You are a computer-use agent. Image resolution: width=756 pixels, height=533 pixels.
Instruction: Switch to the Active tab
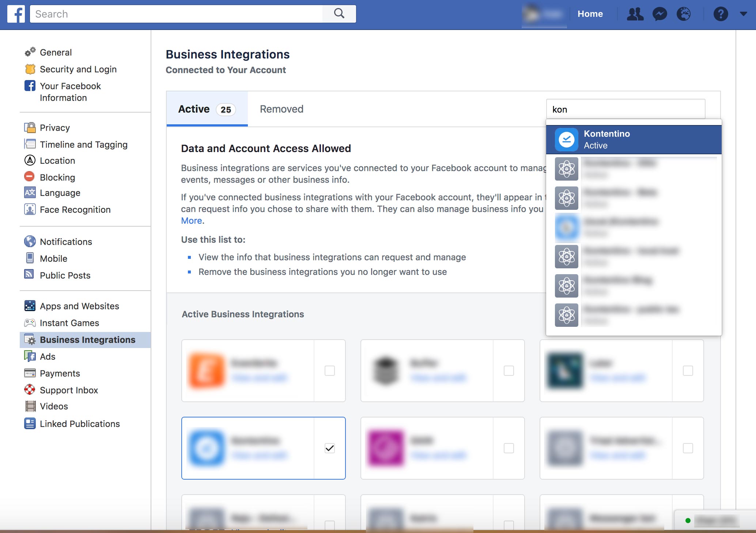(x=207, y=109)
